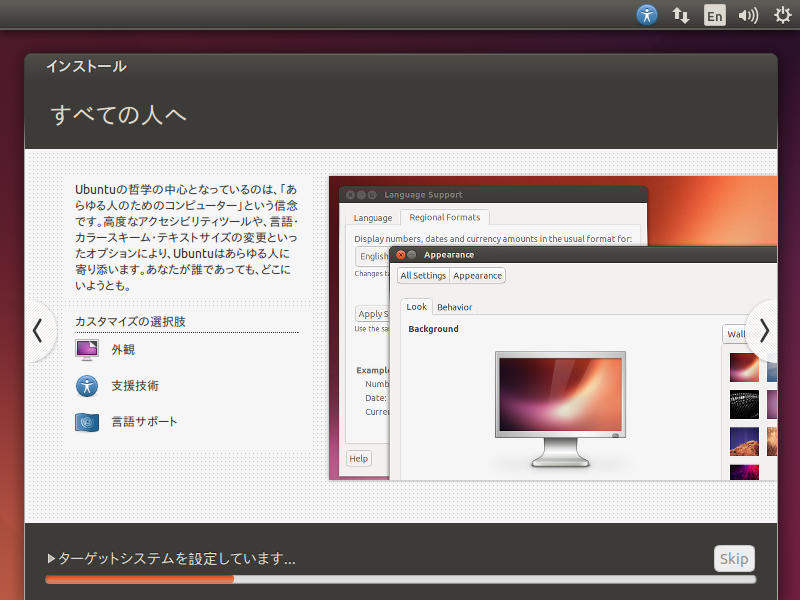This screenshot has width=800, height=600.
Task: Click the 言語サポート flag icon
Action: tap(87, 422)
